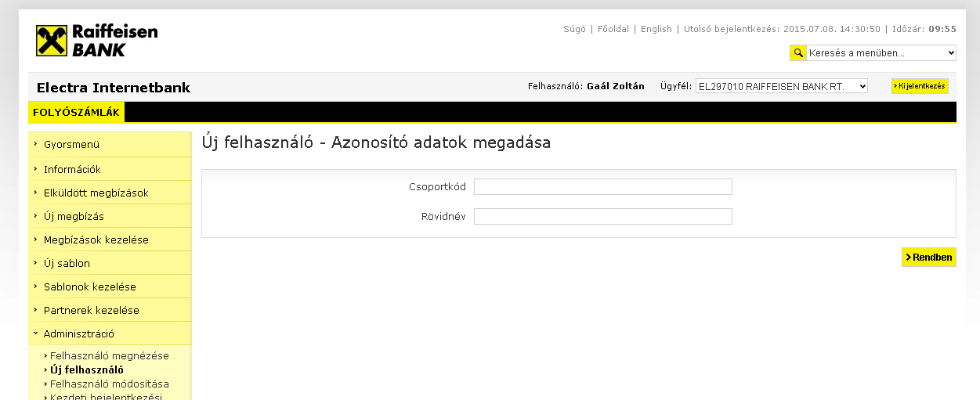Expand Elküldött megbízások in sidebar
The height and width of the screenshot is (400, 980).
tap(110, 193)
